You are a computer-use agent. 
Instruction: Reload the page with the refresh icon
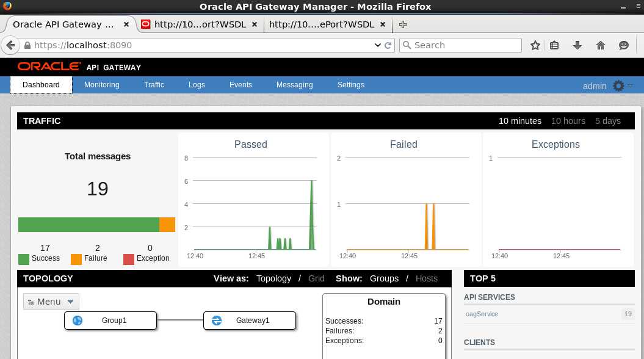click(388, 45)
